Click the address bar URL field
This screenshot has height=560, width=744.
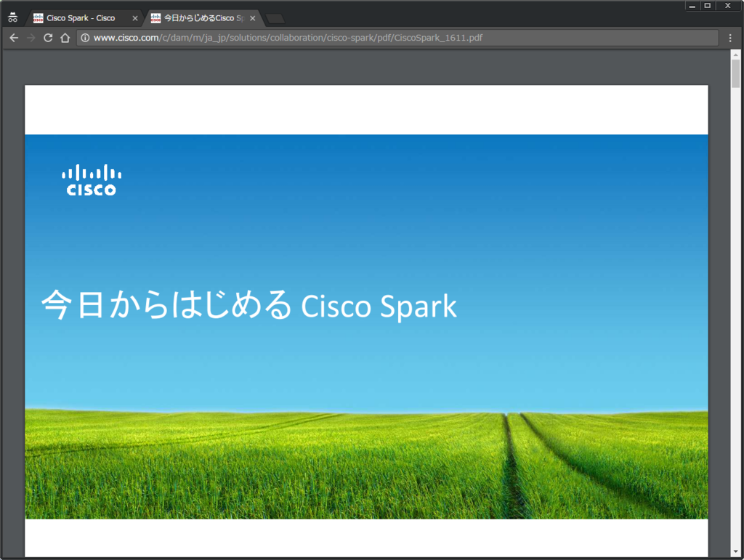coord(397,38)
